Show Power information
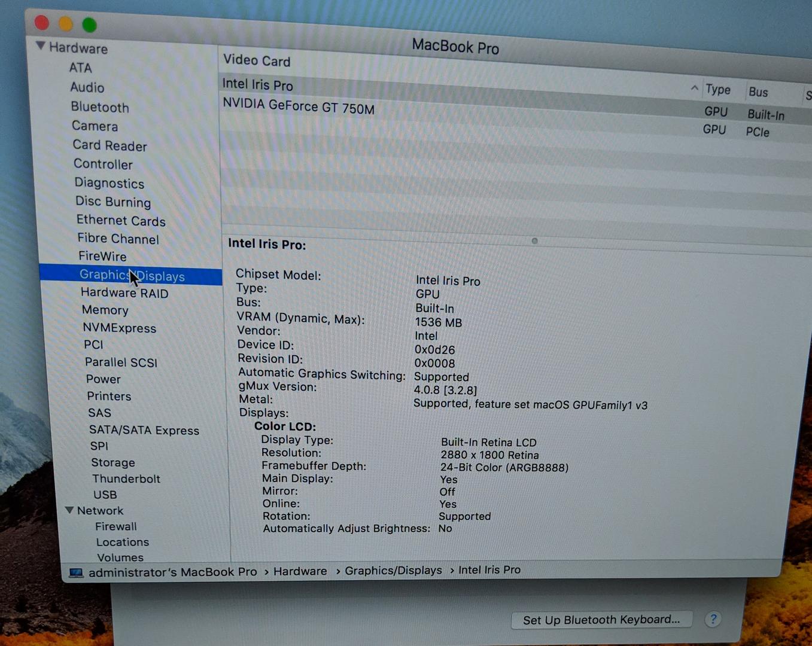 103,379
